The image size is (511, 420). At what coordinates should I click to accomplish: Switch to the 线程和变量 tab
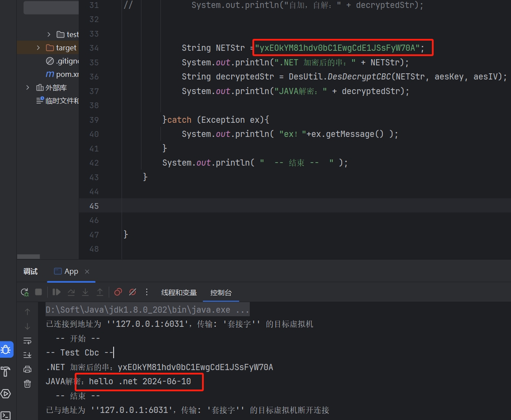pyautogui.click(x=179, y=292)
